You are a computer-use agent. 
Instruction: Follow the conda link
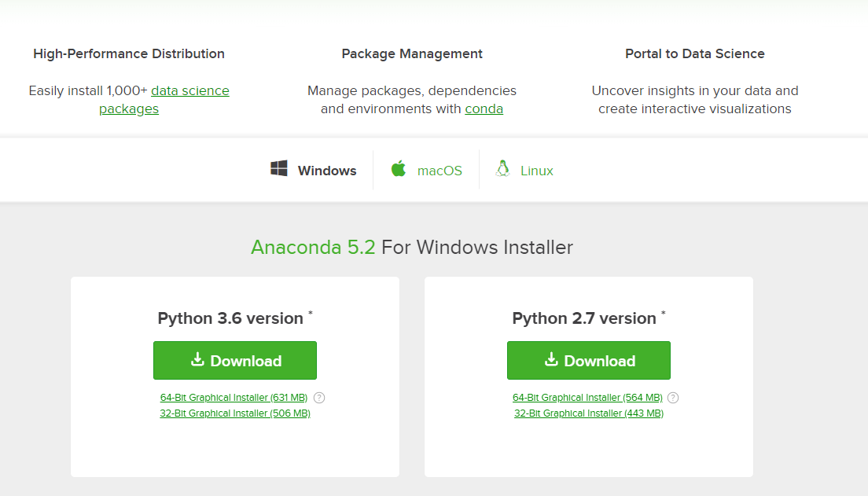click(484, 109)
